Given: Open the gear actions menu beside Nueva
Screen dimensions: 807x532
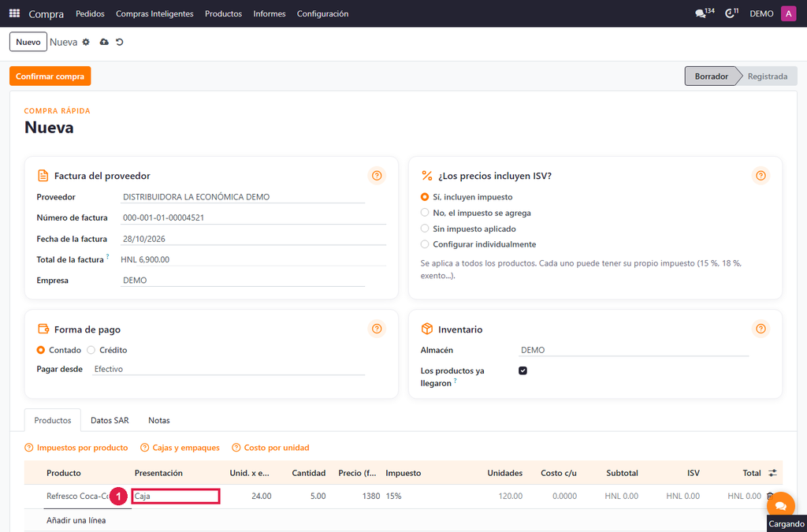Looking at the screenshot, I should [86, 43].
